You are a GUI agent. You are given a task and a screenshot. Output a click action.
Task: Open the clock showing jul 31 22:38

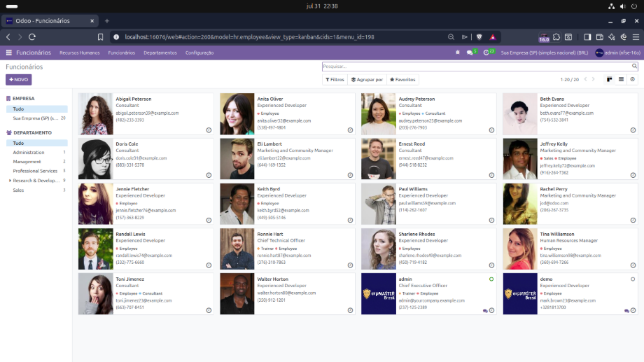(x=322, y=6)
